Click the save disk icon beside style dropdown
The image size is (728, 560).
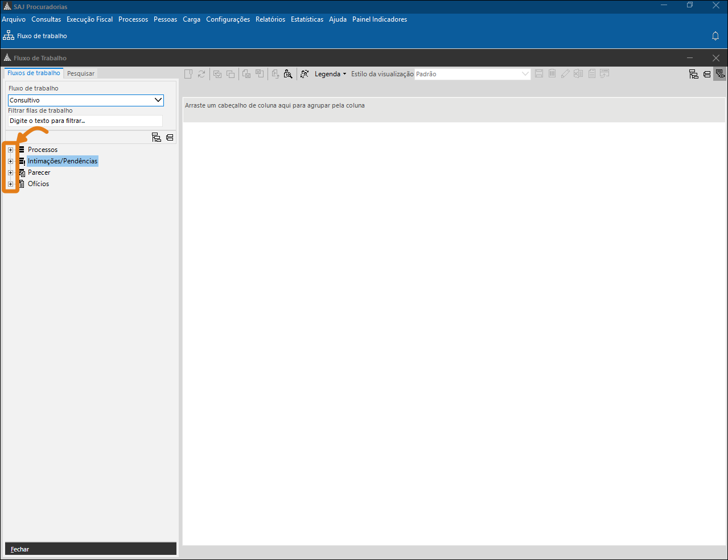(538, 74)
